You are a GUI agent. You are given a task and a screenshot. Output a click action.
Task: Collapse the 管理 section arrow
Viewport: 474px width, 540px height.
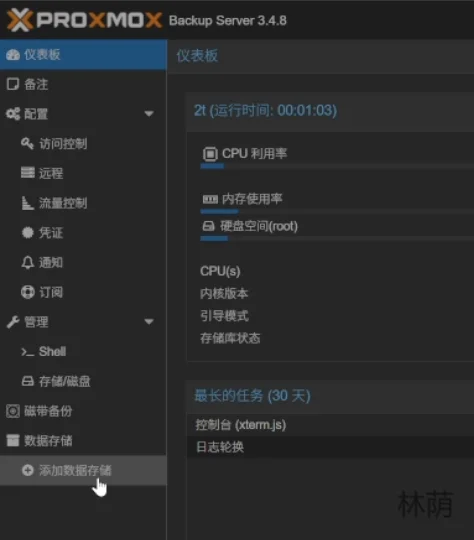pos(149,322)
